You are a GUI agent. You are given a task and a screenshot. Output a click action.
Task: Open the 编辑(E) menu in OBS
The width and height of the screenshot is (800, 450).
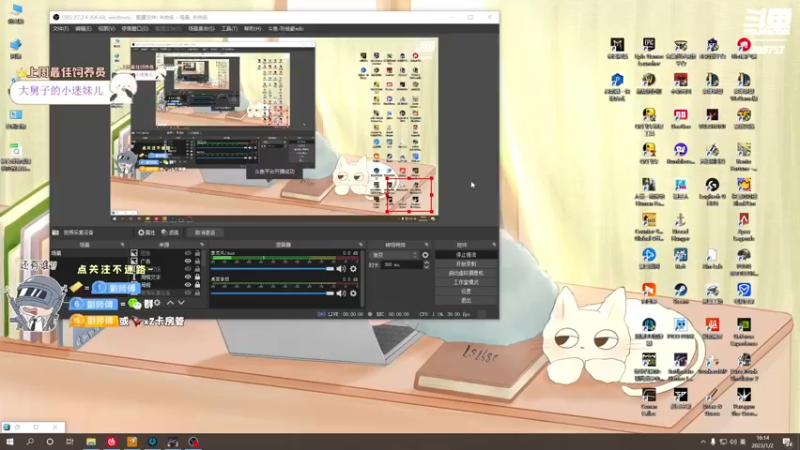coord(83,29)
